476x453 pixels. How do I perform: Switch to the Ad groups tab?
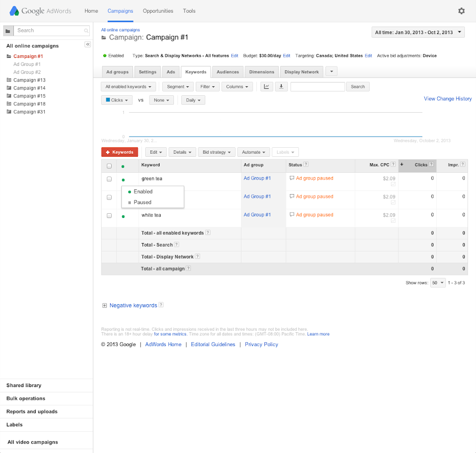[x=117, y=72]
